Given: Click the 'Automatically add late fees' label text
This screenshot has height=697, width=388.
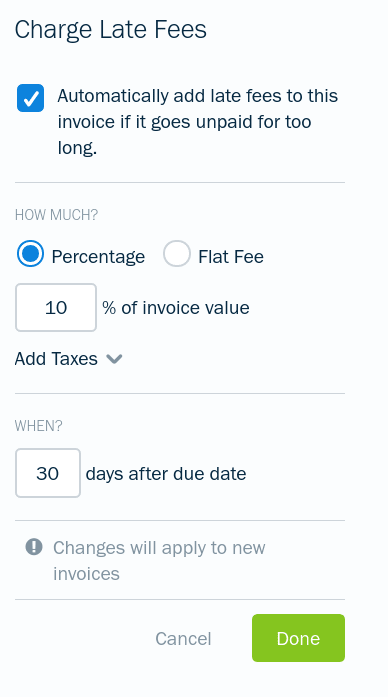Looking at the screenshot, I should (197, 122).
